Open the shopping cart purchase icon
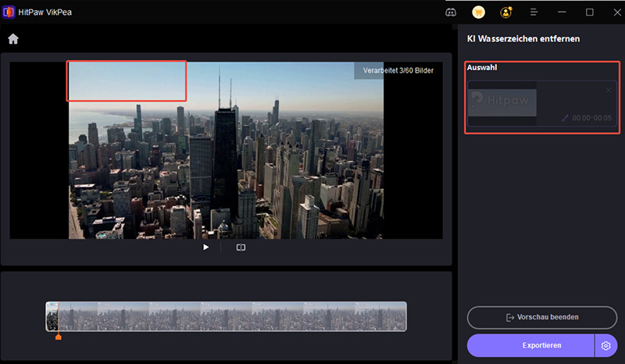This screenshot has height=364, width=625. pos(478,12)
